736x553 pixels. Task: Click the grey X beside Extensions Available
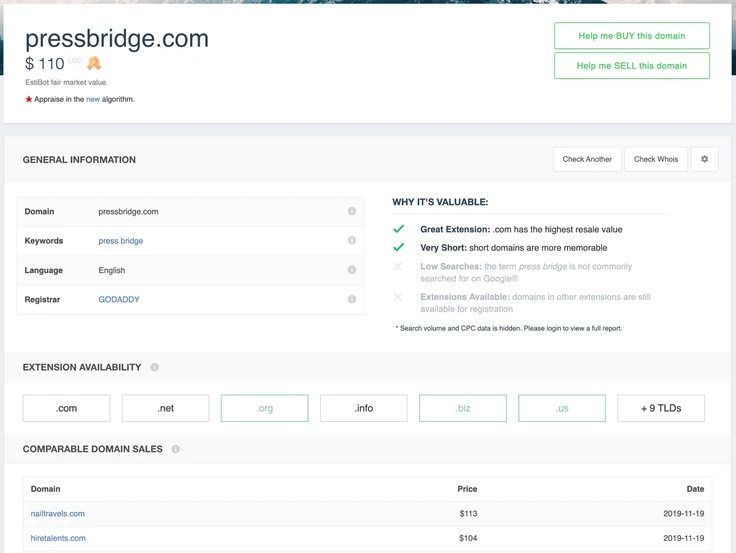pyautogui.click(x=398, y=297)
